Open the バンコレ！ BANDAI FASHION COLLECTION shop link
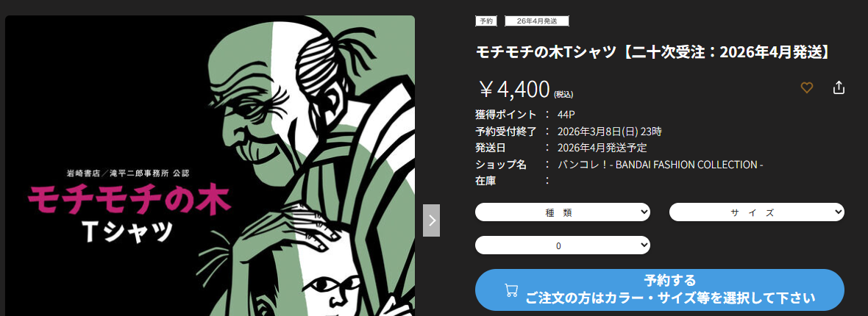868x316 pixels. pyautogui.click(x=661, y=165)
